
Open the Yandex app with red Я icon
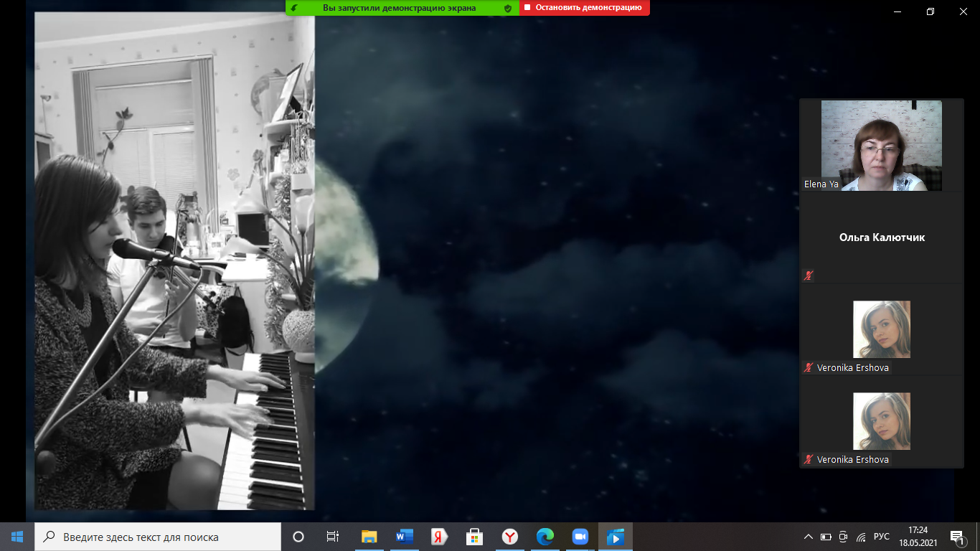point(440,537)
